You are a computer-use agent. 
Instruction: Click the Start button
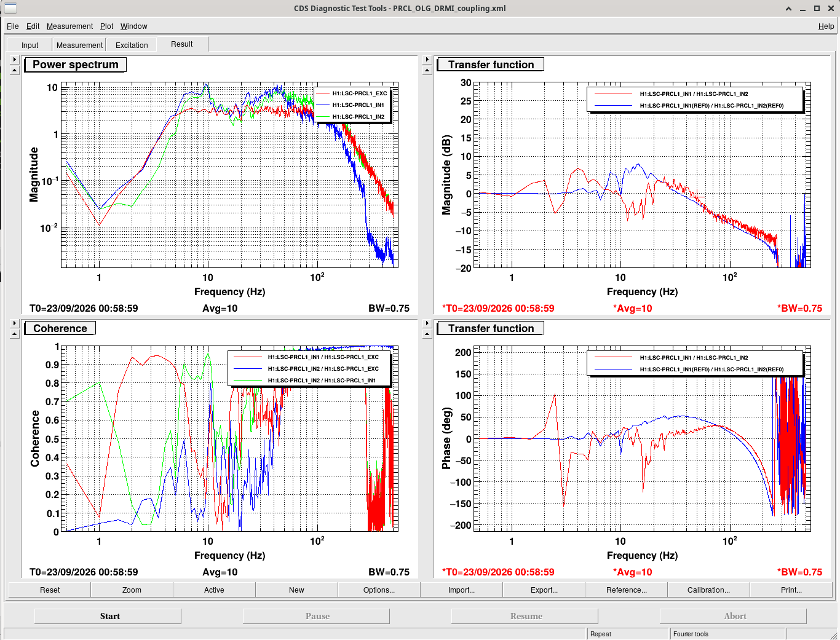click(109, 616)
